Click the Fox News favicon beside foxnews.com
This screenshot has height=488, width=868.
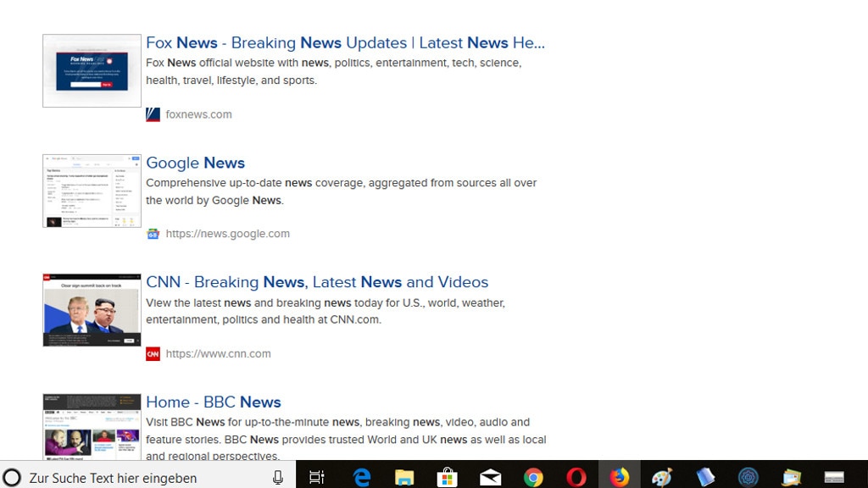pyautogui.click(x=153, y=114)
